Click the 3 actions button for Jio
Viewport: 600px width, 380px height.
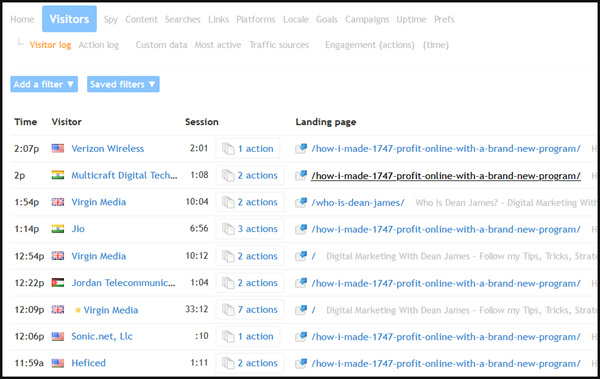[x=250, y=229]
